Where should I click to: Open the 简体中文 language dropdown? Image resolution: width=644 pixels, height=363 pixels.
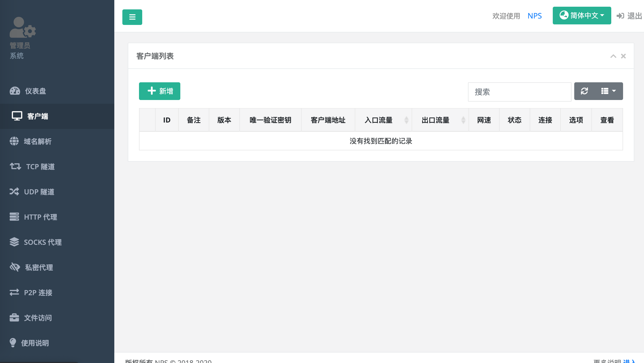click(x=581, y=16)
